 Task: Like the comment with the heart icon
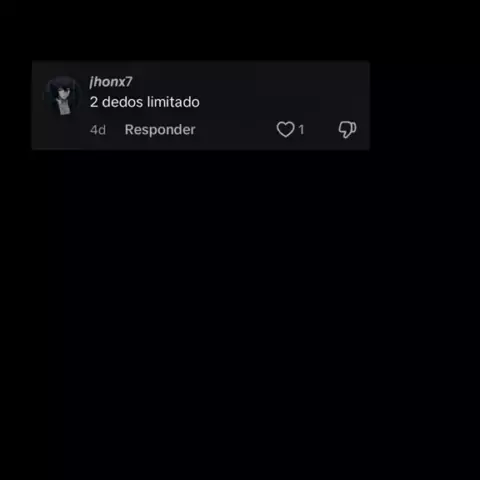(x=286, y=130)
